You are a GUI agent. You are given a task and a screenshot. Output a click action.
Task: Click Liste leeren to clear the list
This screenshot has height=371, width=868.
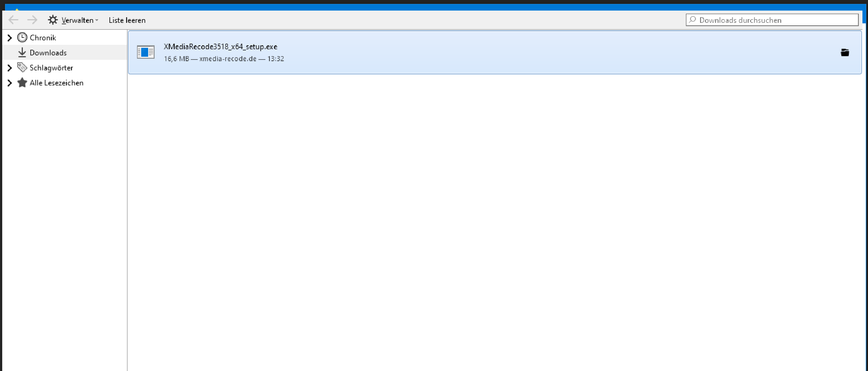coord(127,20)
